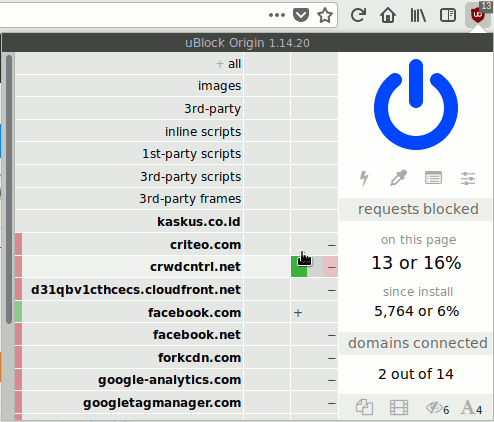This screenshot has width=494, height=422.
Task: Click global rule cell for 3rd-party scripts
Action: (x=267, y=176)
